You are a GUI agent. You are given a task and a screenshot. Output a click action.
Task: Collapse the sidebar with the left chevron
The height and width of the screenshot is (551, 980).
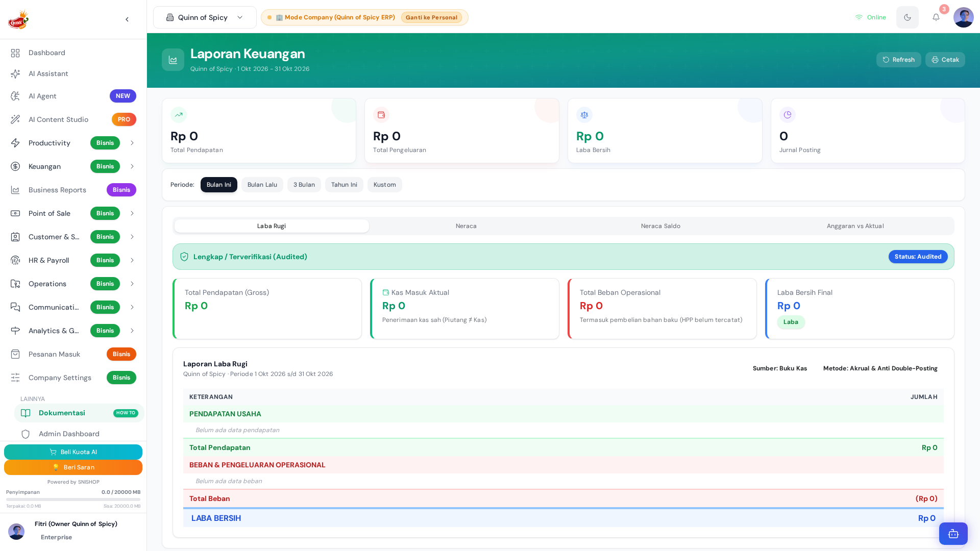[x=127, y=19]
